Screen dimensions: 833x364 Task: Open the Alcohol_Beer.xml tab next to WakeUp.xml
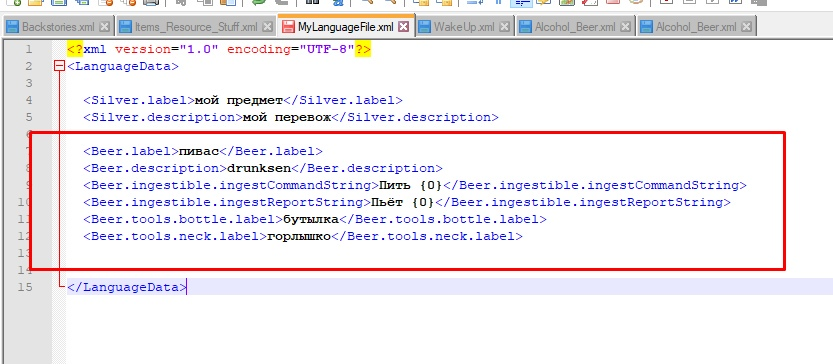575,26
